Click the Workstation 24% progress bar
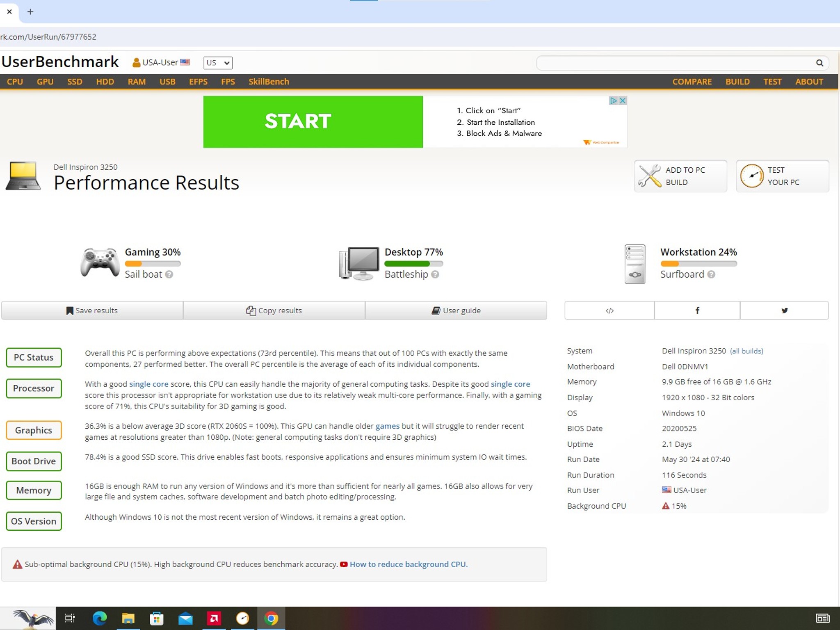This screenshot has height=630, width=840. (698, 263)
